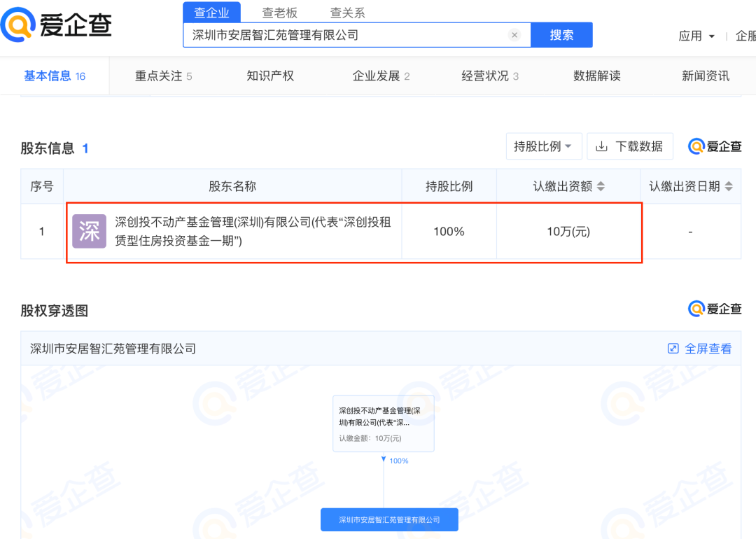
Task: Open the 经营状况 3 section tab
Action: [x=490, y=76]
